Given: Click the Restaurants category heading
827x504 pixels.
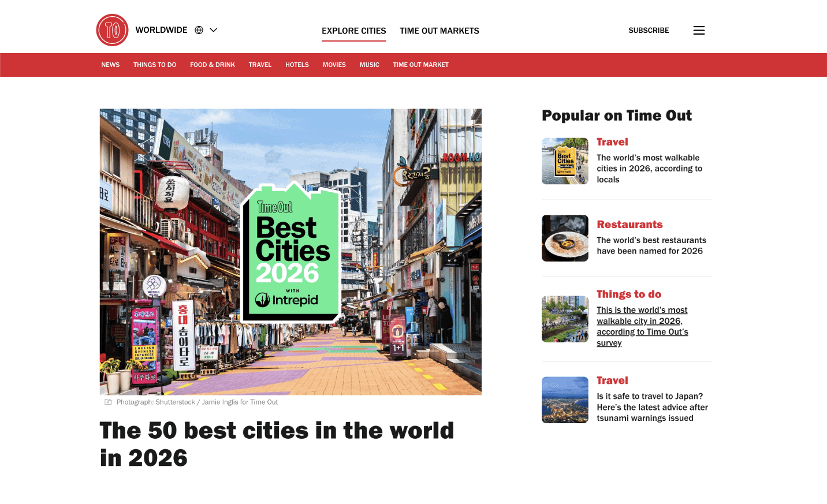Looking at the screenshot, I should click(629, 225).
